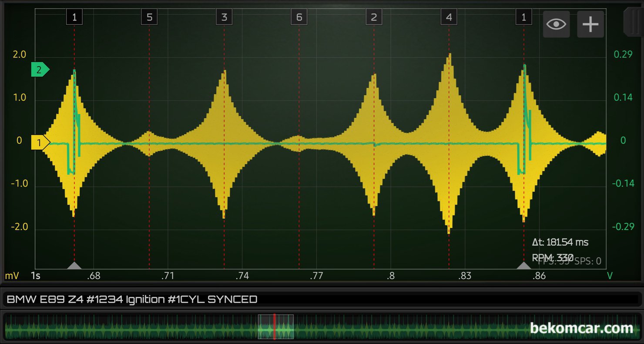Viewport: 644px width, 344px height.
Task: Click the leftmost cylinder 1 marker label
Action: point(74,17)
